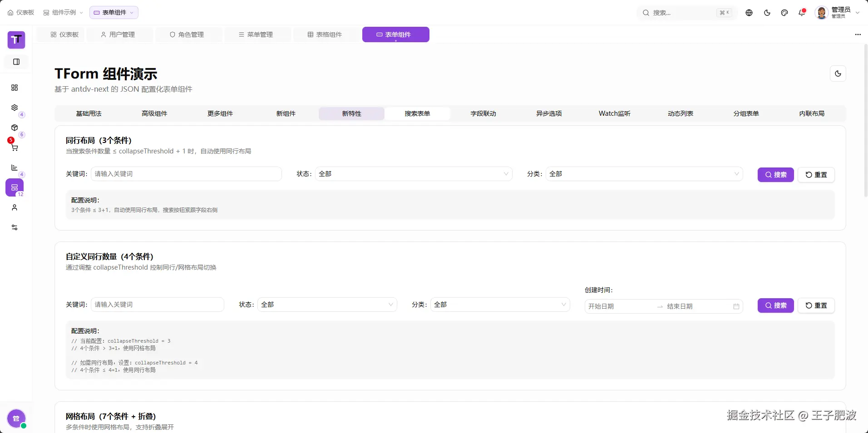
Task: Toggle the sidebar collapse panel icon
Action: (x=16, y=62)
